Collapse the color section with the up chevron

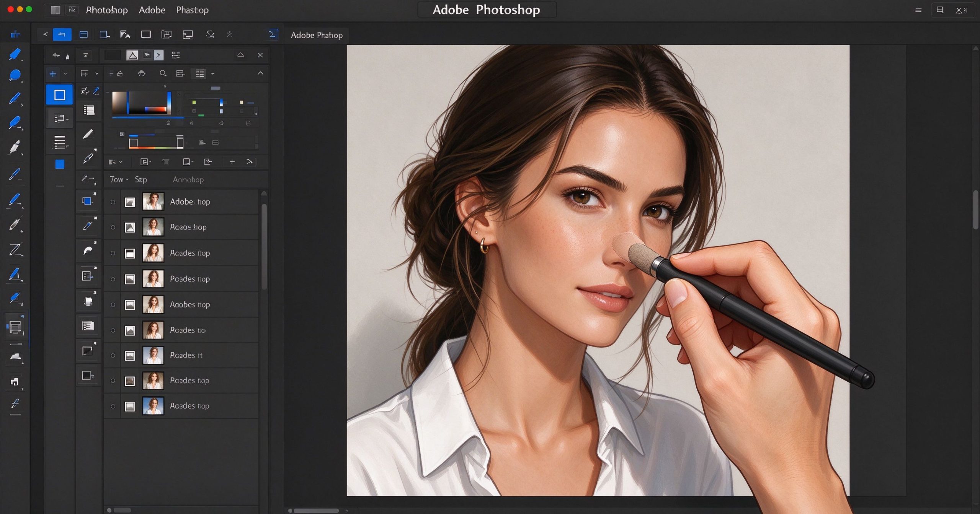point(260,73)
